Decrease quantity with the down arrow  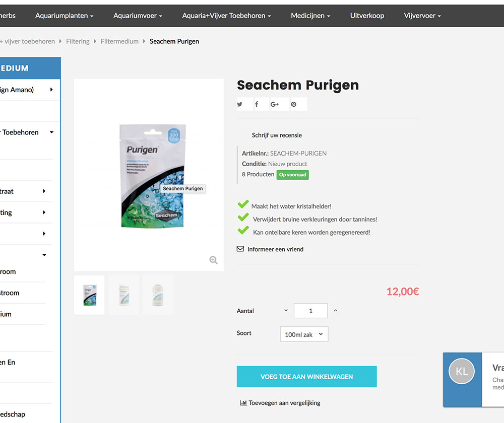(286, 311)
